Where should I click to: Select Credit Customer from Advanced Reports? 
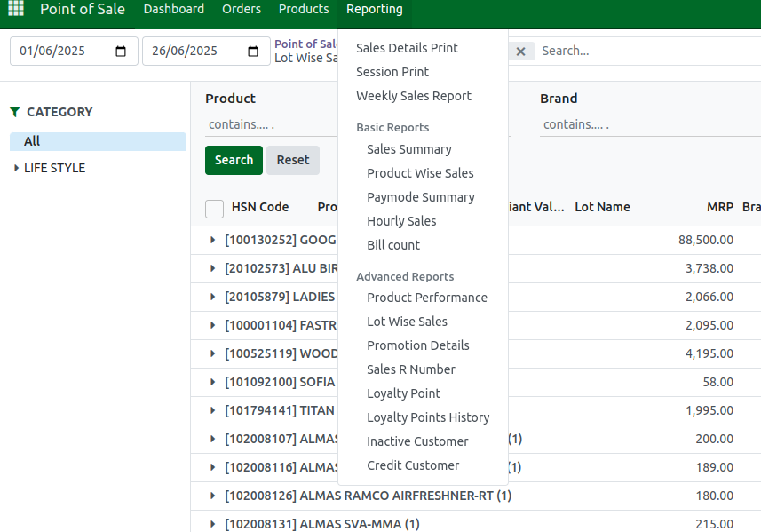tap(412, 465)
